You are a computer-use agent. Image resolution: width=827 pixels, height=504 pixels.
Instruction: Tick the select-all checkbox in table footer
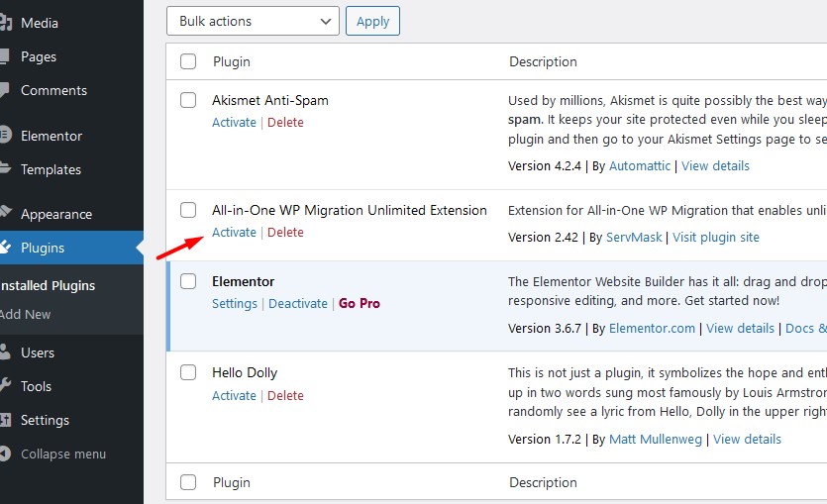click(188, 482)
